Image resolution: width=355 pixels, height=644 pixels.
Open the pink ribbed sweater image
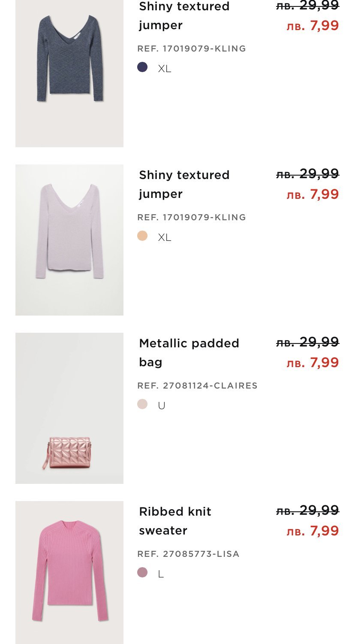(69, 572)
